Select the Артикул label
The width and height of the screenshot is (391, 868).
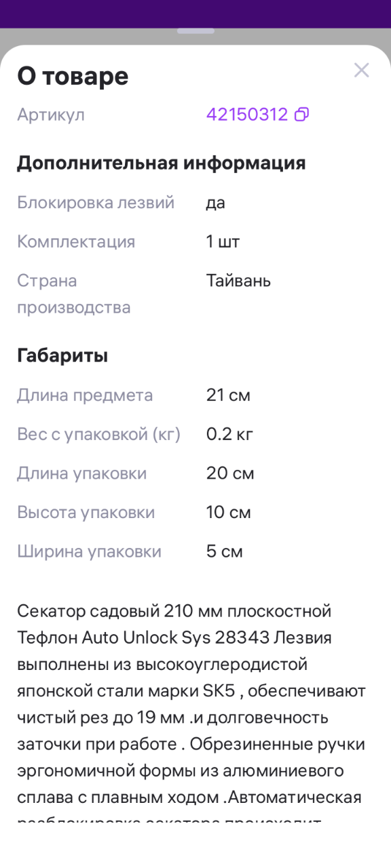[x=51, y=115]
